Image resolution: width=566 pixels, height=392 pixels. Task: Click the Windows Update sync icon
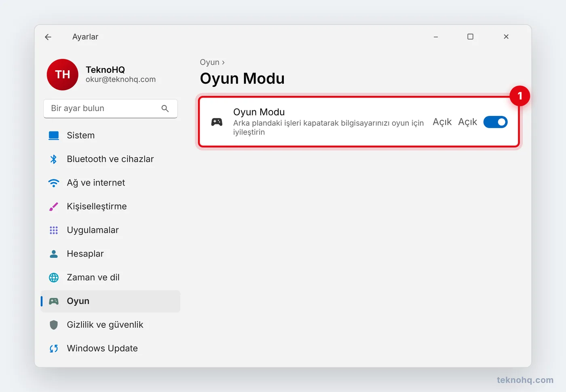coord(54,348)
